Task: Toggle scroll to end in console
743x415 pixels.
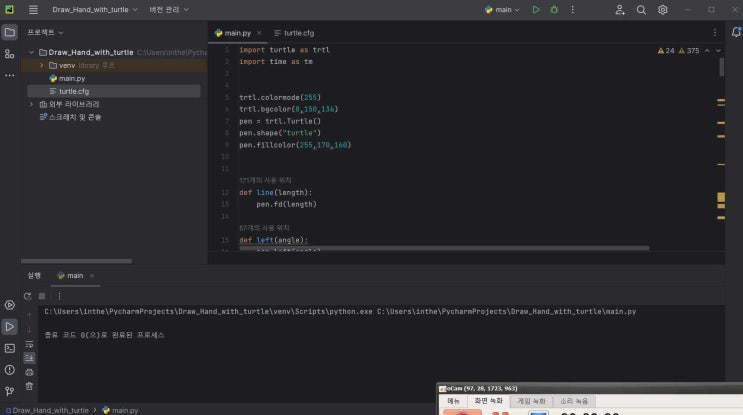Action: point(29,358)
